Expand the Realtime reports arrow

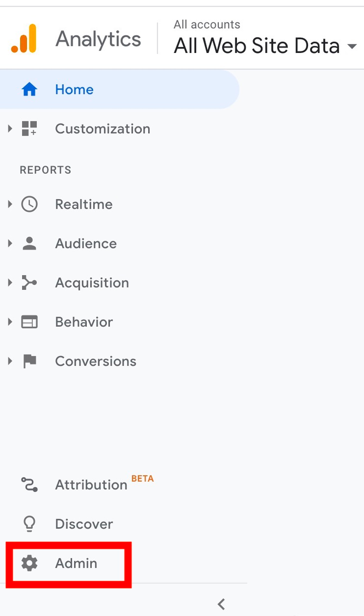10,204
